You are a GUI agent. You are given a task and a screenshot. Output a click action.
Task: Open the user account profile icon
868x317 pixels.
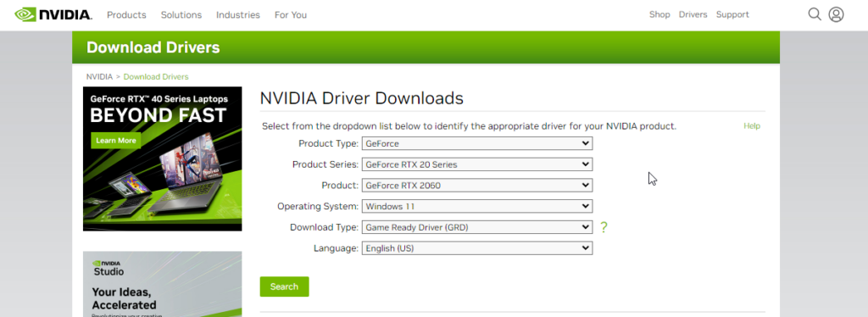pos(836,14)
